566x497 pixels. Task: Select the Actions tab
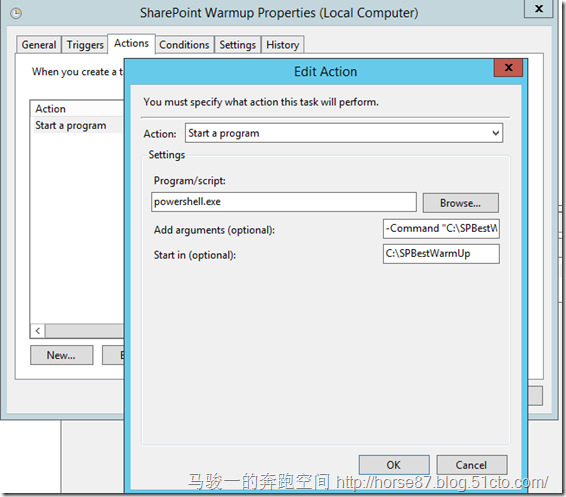(x=131, y=43)
